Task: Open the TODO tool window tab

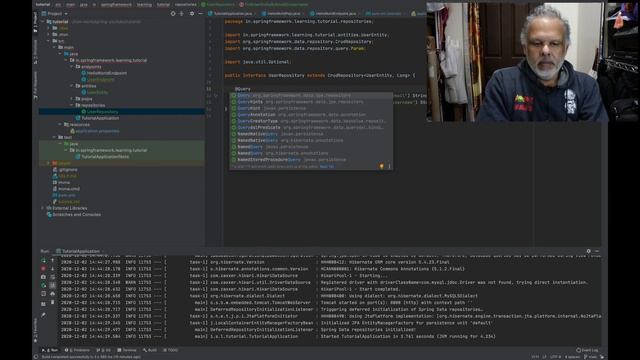Action: 171,350
